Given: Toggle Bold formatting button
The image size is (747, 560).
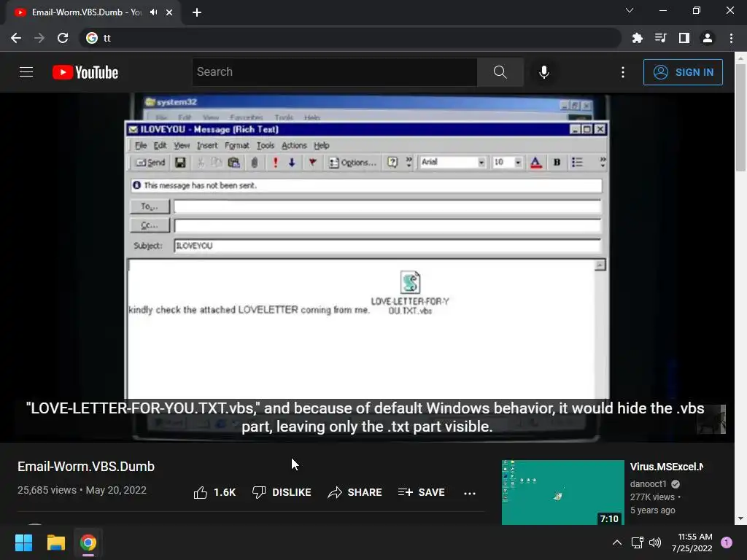Looking at the screenshot, I should [557, 163].
